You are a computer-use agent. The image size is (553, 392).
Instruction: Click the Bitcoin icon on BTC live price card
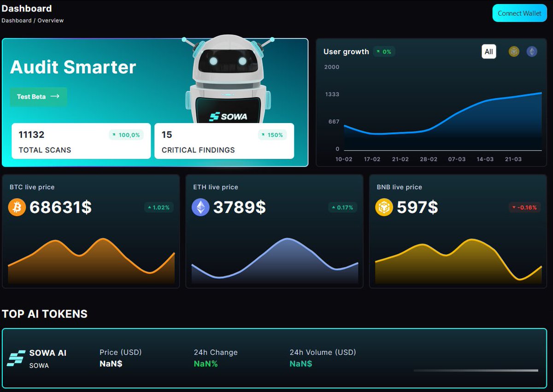pyautogui.click(x=17, y=207)
